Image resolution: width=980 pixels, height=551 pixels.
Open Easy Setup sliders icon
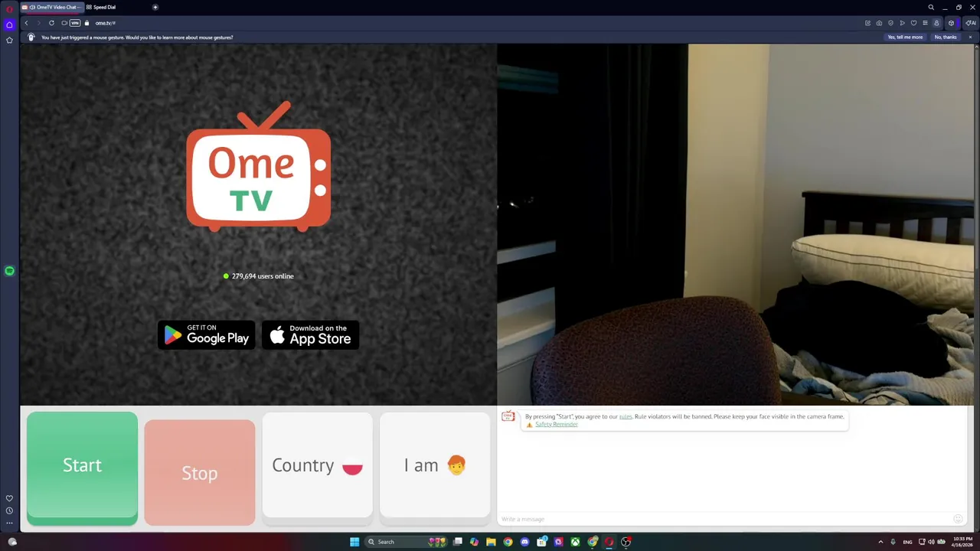point(925,23)
